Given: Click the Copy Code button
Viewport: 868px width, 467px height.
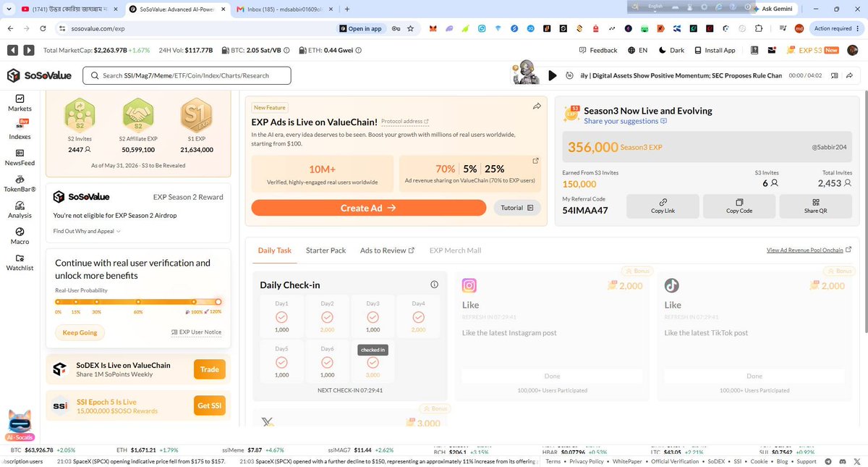Looking at the screenshot, I should coord(739,206).
